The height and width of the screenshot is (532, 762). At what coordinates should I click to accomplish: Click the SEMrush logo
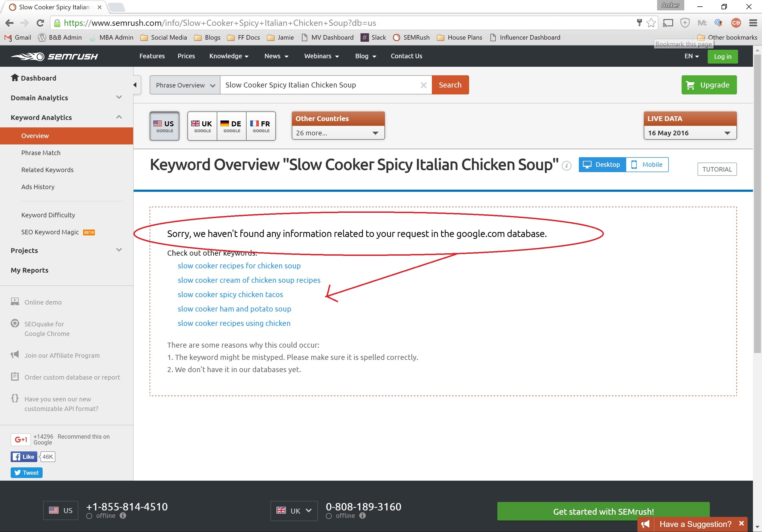(x=54, y=56)
